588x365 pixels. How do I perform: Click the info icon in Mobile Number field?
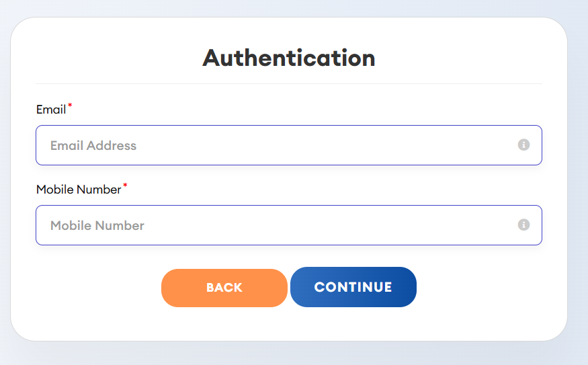tap(523, 225)
